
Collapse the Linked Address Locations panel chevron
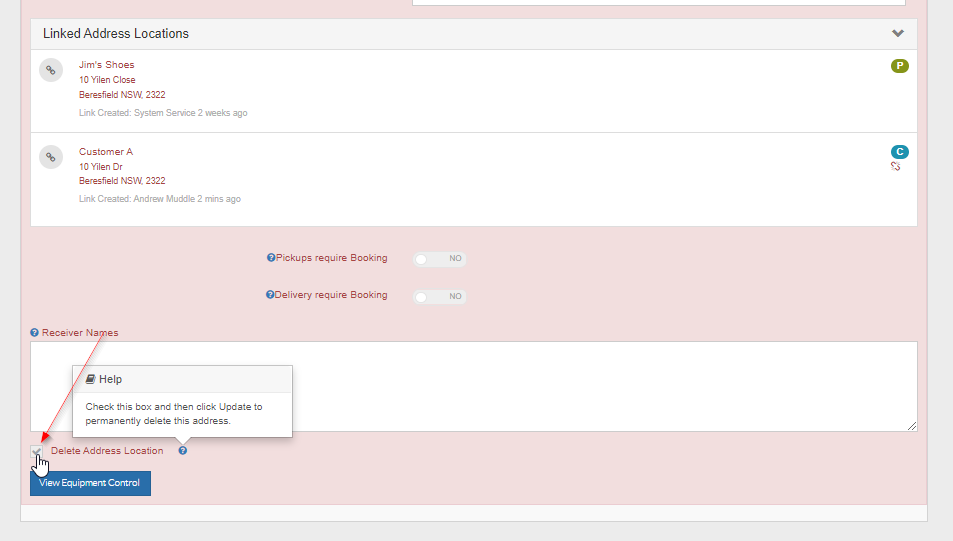[x=898, y=33]
